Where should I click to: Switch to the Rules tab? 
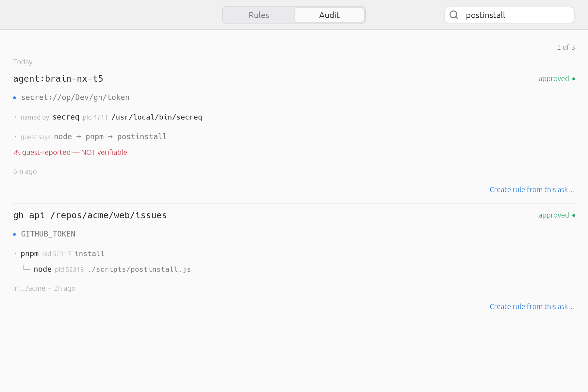259,15
